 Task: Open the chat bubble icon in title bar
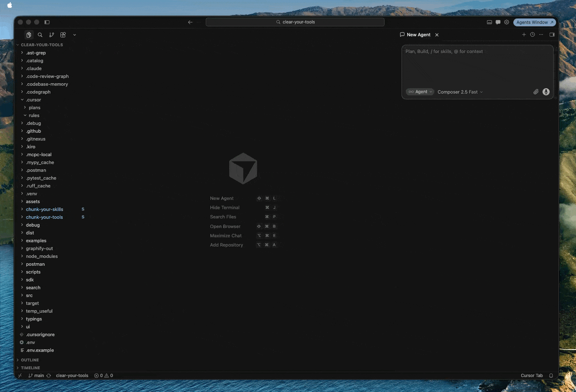tap(498, 22)
